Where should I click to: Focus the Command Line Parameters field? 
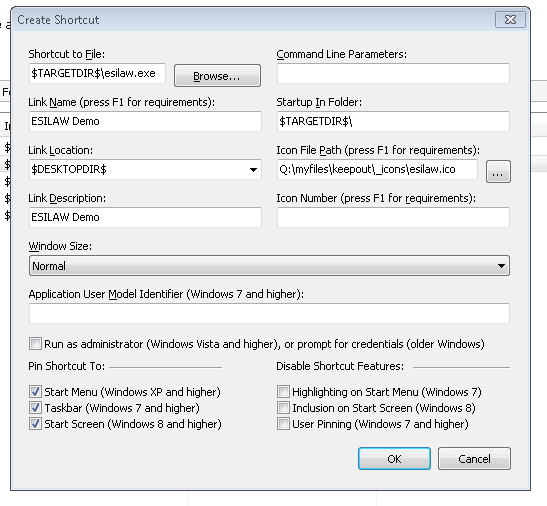(394, 73)
